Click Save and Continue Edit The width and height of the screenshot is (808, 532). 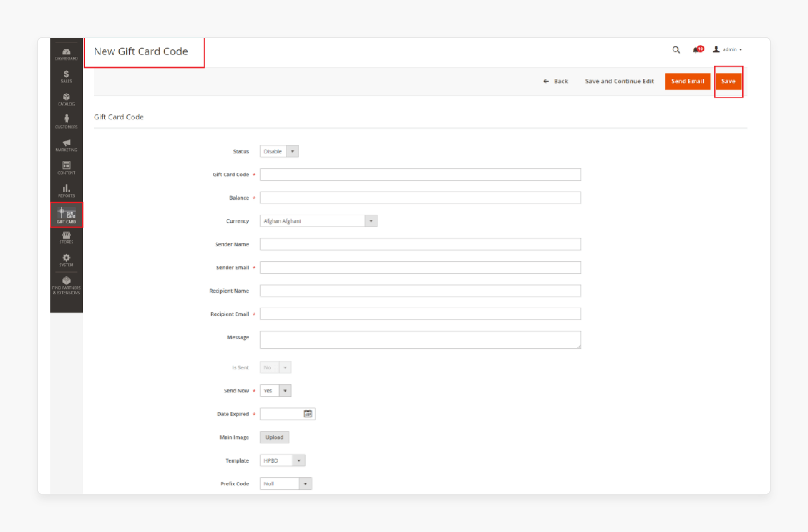point(619,81)
